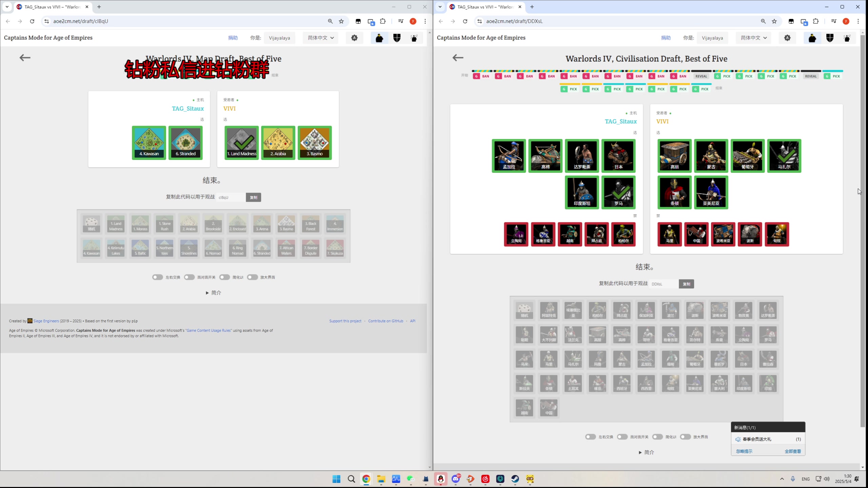Toggle 简化UI switch in left window
This screenshot has height=488, width=868.
pyautogui.click(x=224, y=277)
